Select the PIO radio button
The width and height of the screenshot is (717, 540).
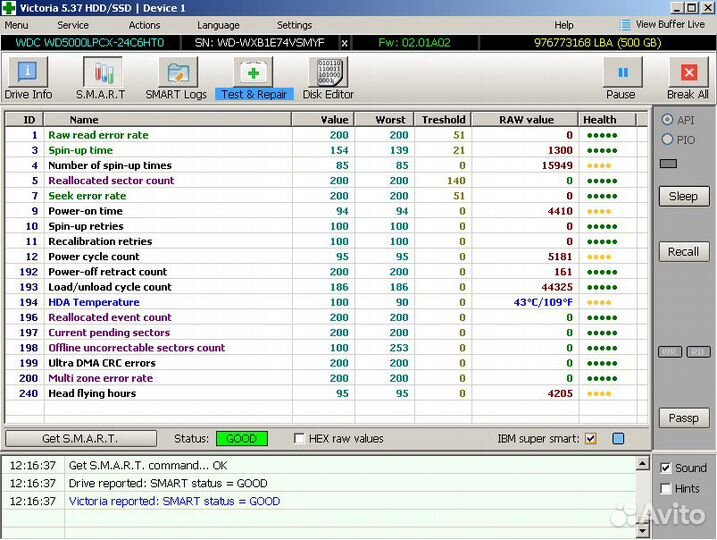pos(668,139)
